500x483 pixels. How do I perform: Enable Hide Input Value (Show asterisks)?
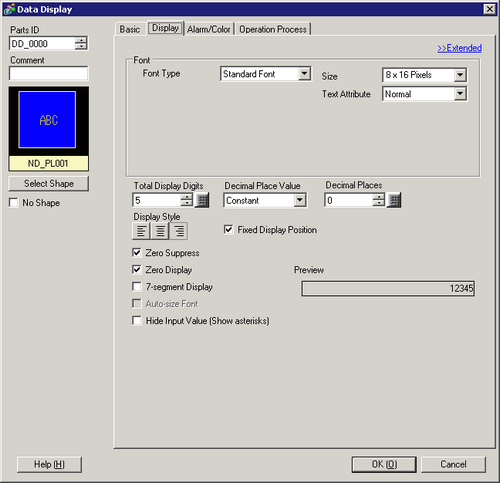(x=137, y=320)
